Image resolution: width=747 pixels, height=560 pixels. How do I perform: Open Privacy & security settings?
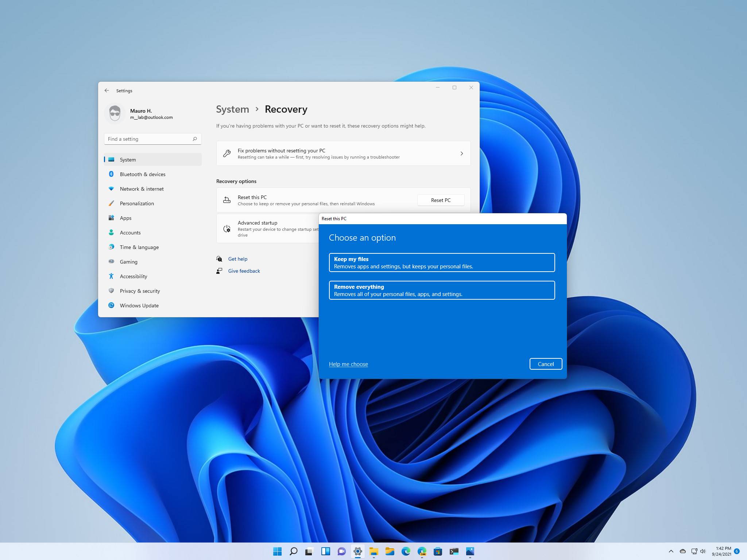pos(112,291)
